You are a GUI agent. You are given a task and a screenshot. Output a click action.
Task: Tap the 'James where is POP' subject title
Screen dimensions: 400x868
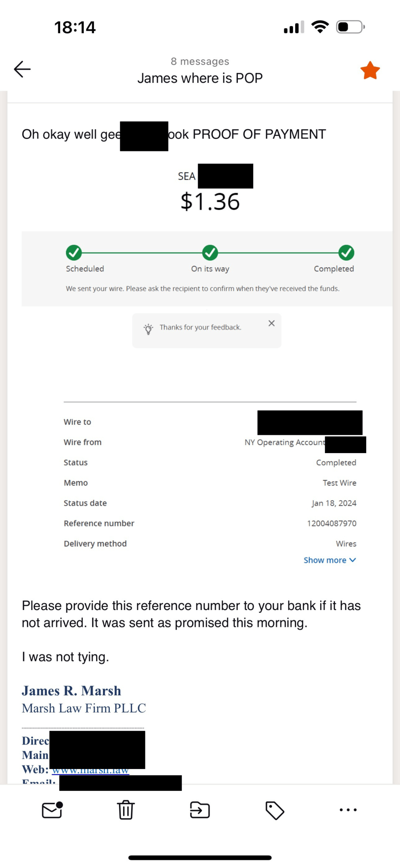click(x=200, y=78)
